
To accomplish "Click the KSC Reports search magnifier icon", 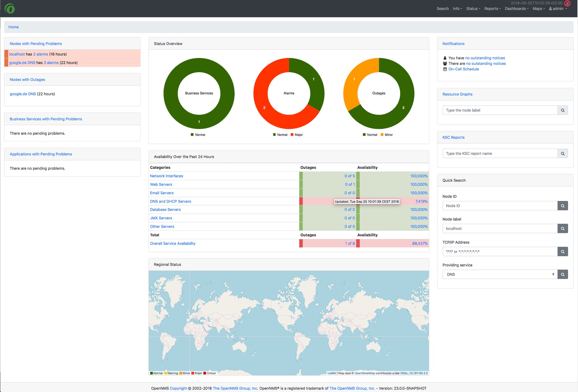I will tap(563, 153).
